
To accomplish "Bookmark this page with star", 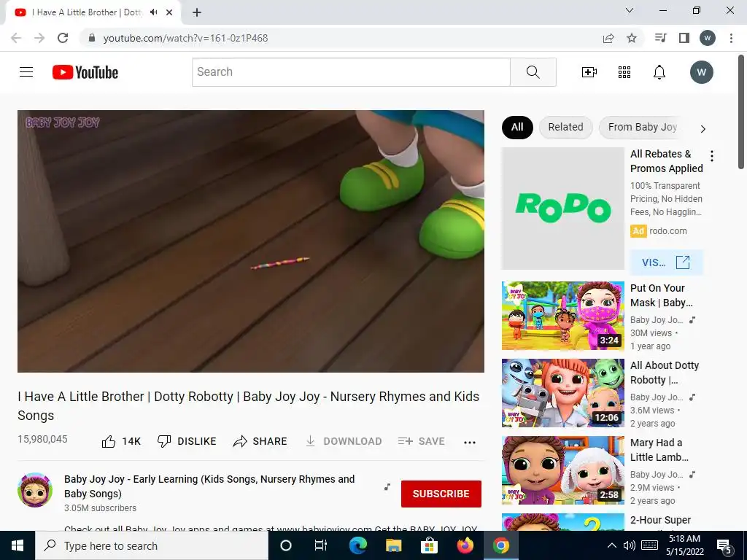I will tap(632, 38).
